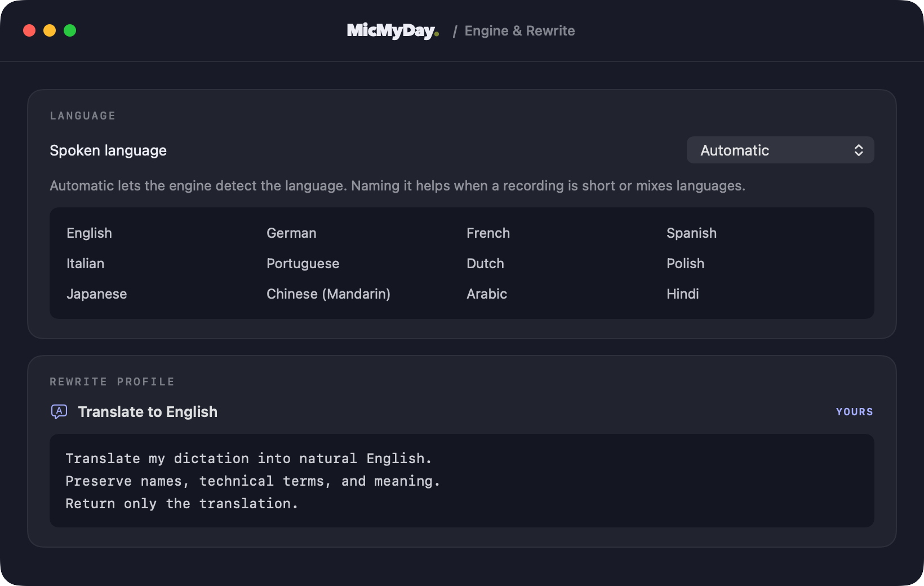Select Arabic in the language grid
This screenshot has height=586, width=924.
tap(487, 294)
